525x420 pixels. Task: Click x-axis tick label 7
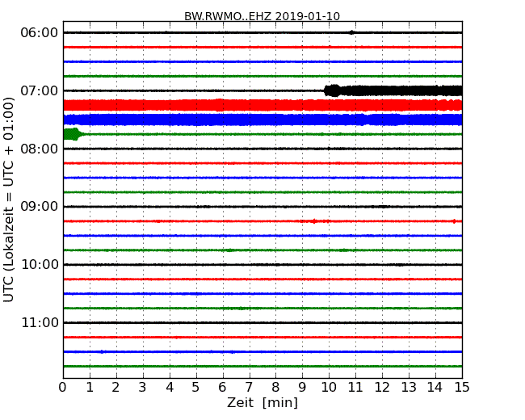(x=249, y=388)
